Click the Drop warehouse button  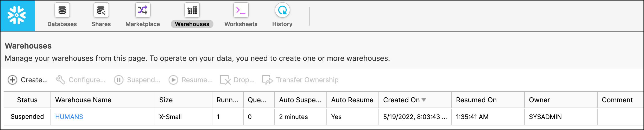coord(237,80)
